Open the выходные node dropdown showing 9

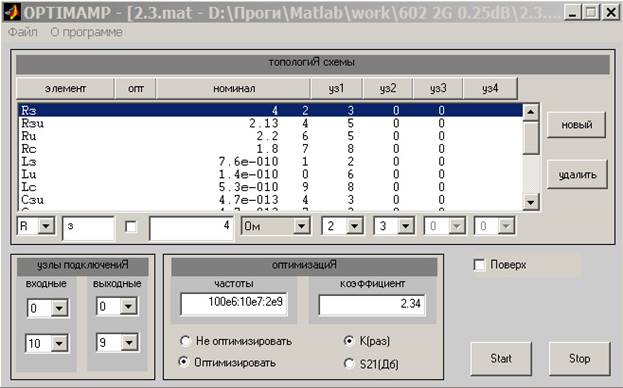point(129,342)
